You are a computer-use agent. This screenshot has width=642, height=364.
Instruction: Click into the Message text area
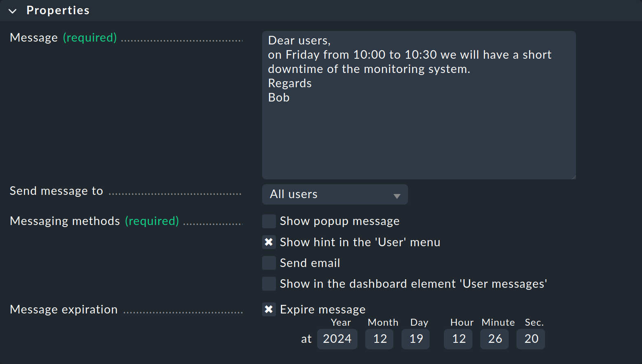coord(419,105)
